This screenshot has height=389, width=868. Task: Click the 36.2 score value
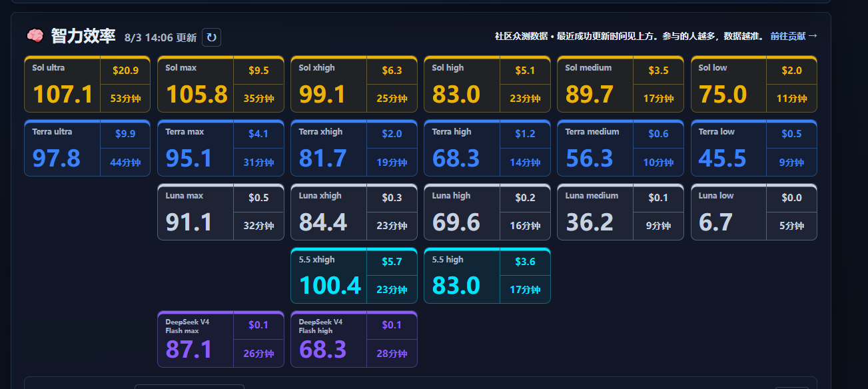tap(590, 222)
